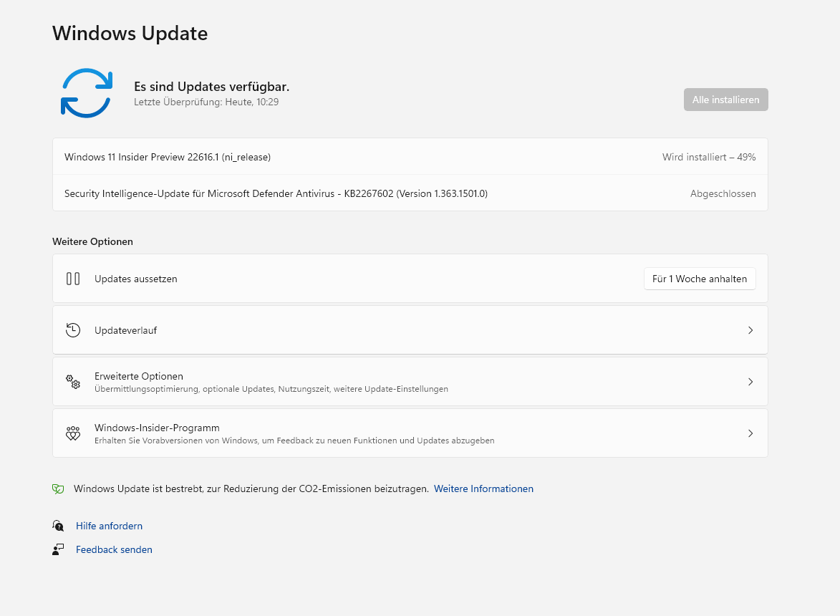Click the Feedback senden person icon
Viewport: 840px width, 616px height.
point(59,549)
